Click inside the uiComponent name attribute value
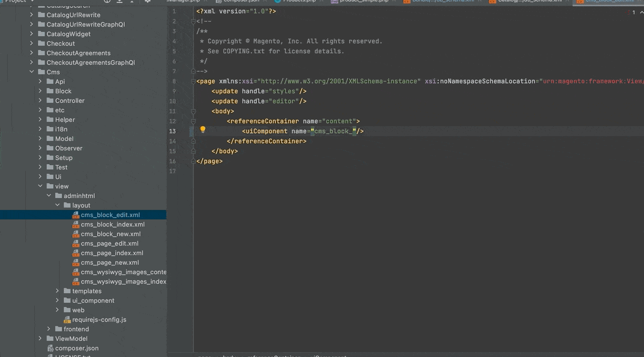 [333, 131]
